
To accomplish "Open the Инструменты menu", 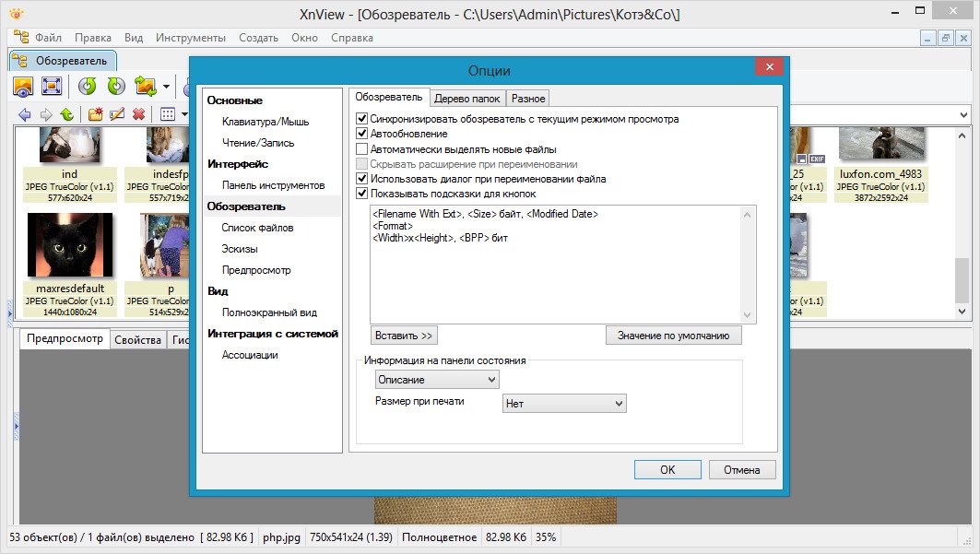I will tap(191, 38).
